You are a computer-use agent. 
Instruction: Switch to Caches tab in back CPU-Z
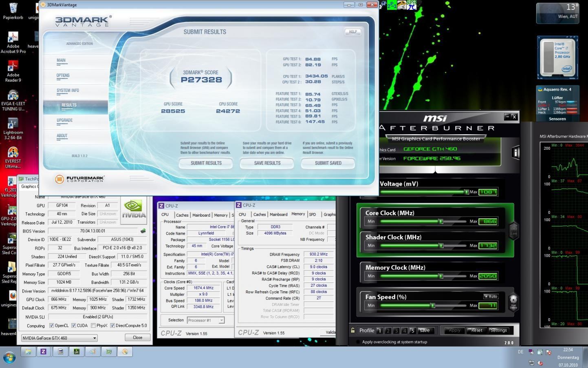click(x=182, y=215)
